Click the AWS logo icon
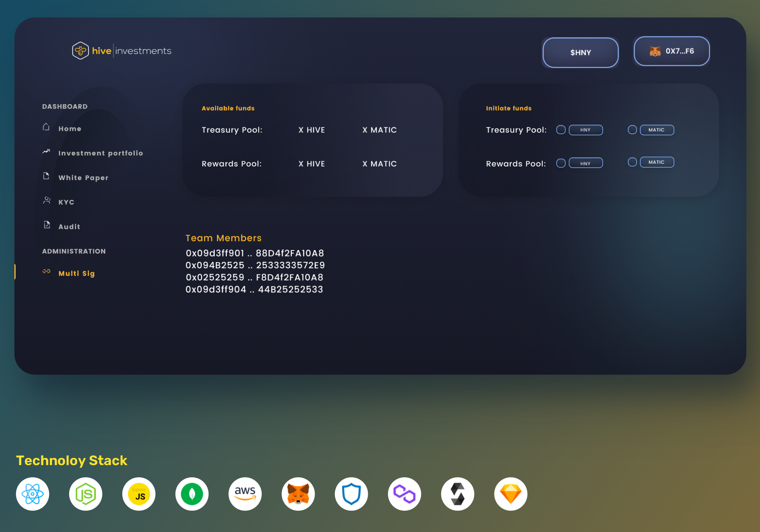This screenshot has width=760, height=532. point(245,494)
